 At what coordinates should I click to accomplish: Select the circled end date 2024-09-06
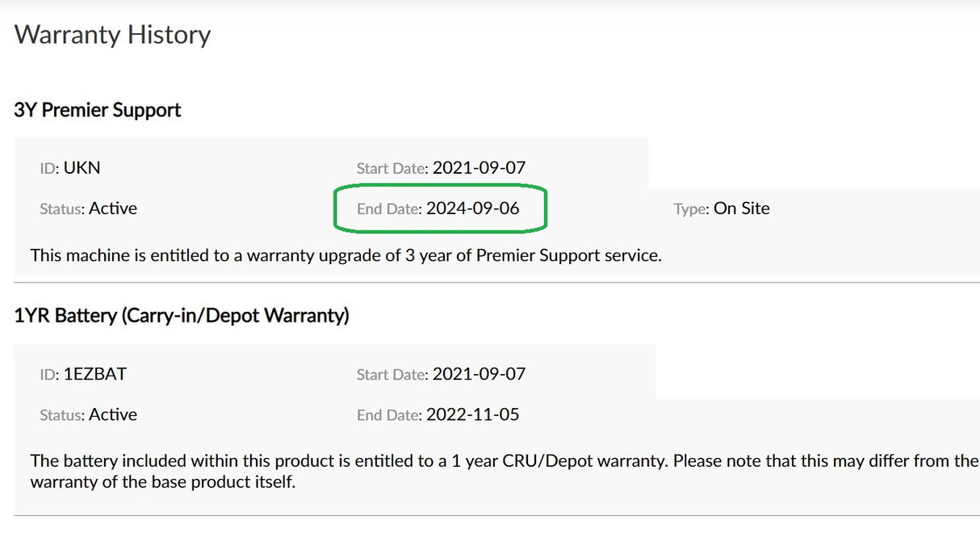(472, 208)
